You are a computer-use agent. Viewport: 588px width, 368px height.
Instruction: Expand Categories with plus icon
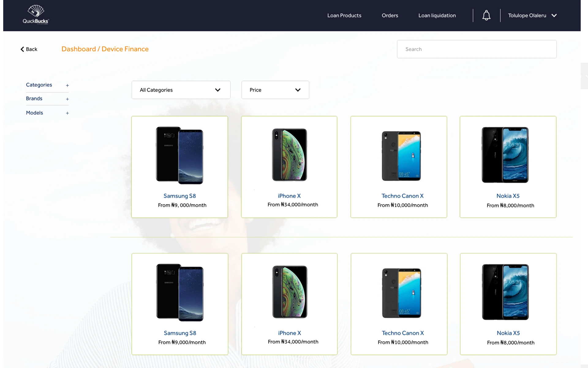(x=67, y=85)
